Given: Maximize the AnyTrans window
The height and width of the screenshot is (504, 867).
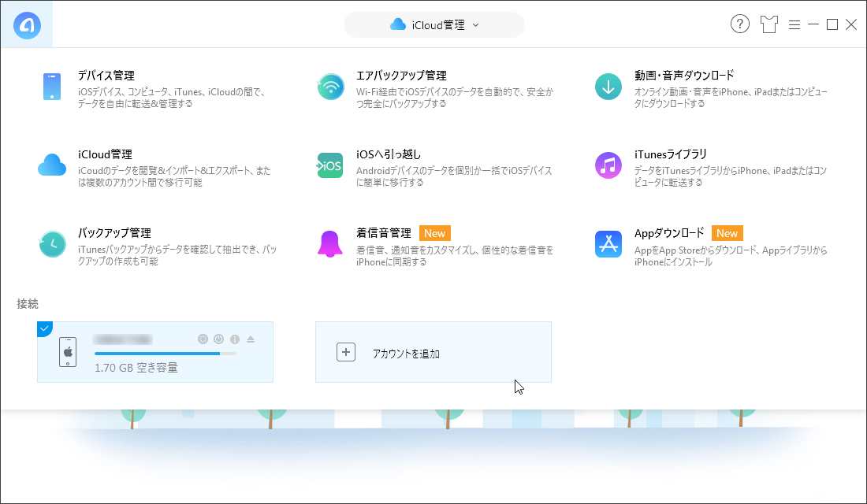Looking at the screenshot, I should tap(832, 24).
